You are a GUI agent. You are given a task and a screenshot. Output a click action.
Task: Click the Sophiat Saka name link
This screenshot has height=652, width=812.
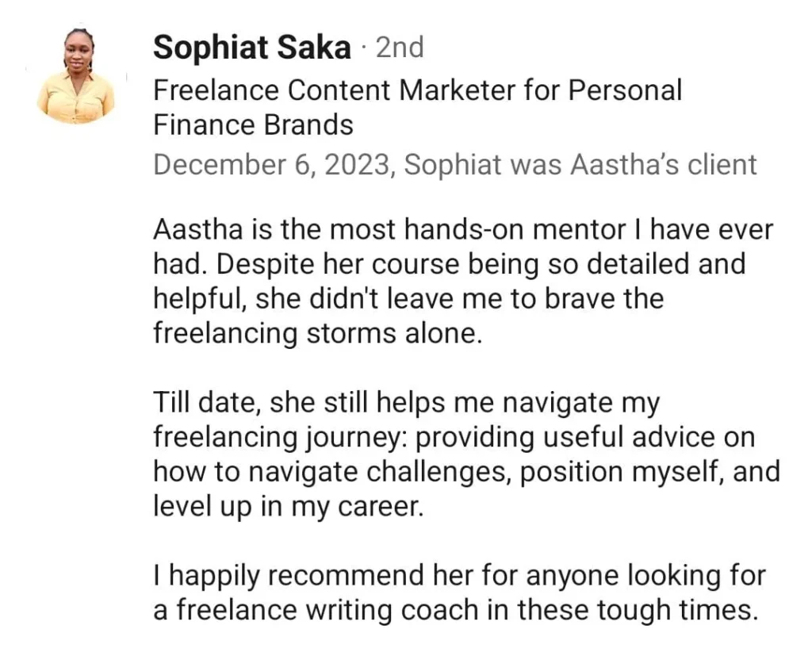click(x=251, y=48)
